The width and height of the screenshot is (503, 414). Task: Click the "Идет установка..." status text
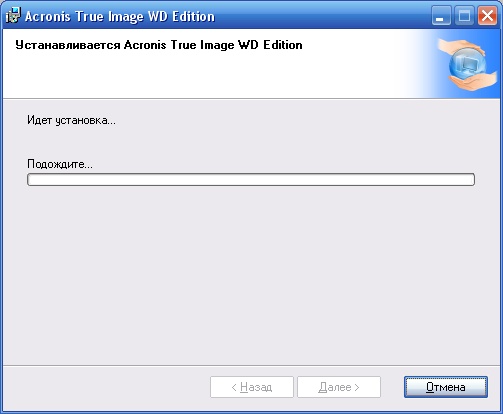[x=71, y=120]
